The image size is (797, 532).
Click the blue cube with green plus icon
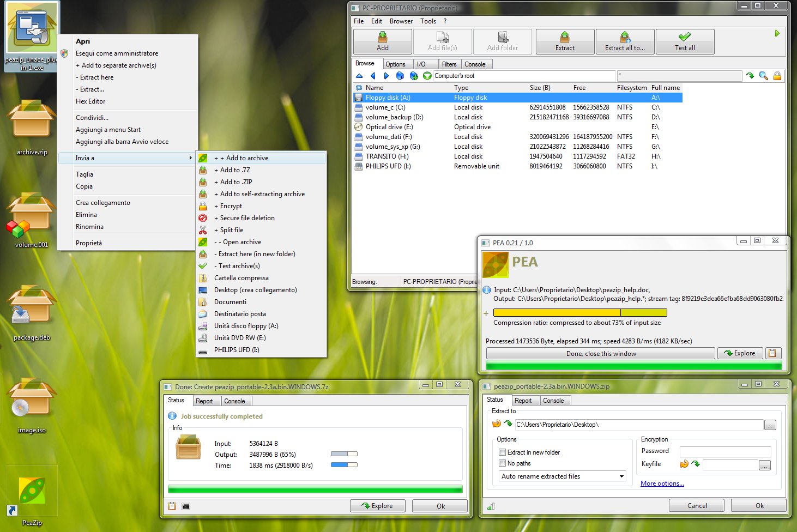coord(414,76)
